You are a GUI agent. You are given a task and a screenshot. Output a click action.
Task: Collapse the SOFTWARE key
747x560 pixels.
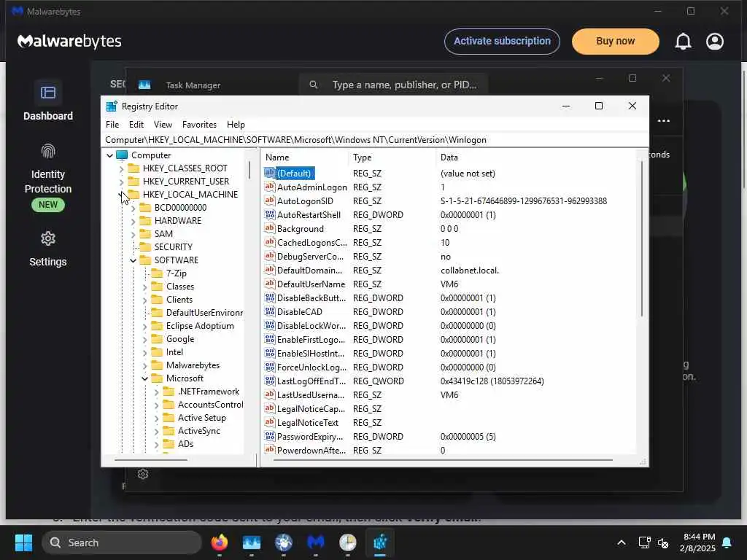click(x=133, y=260)
